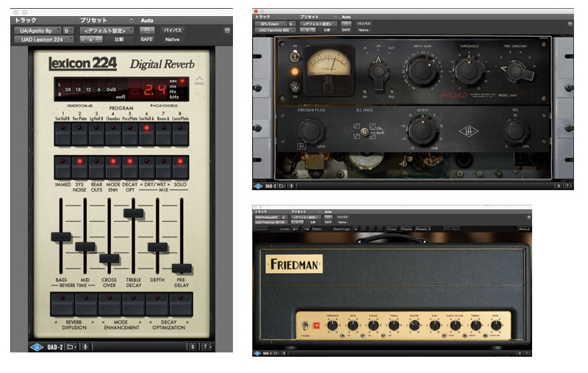Image resolution: width=588 pixels, height=373 pixels.
Task: Toggle the SOLO mix button
Action: click(180, 167)
